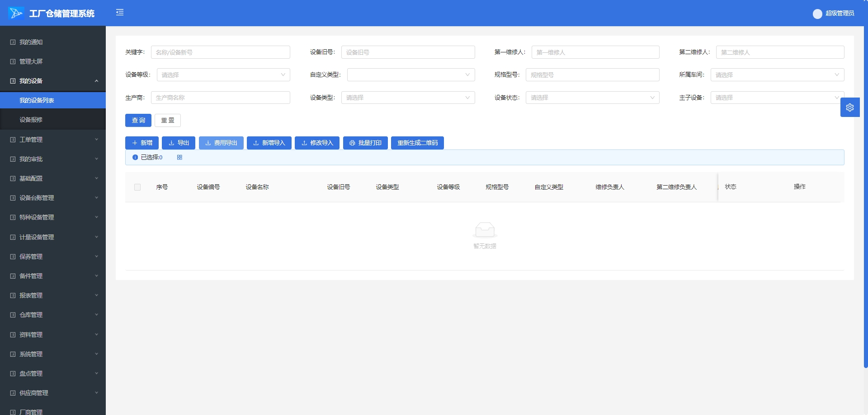Click the keyword search input field
The height and width of the screenshot is (415, 868).
tap(220, 52)
